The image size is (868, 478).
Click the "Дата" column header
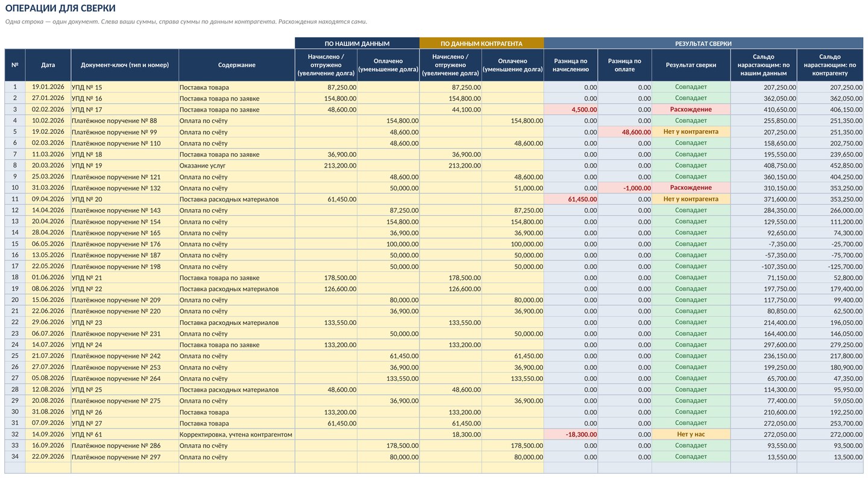click(x=48, y=65)
